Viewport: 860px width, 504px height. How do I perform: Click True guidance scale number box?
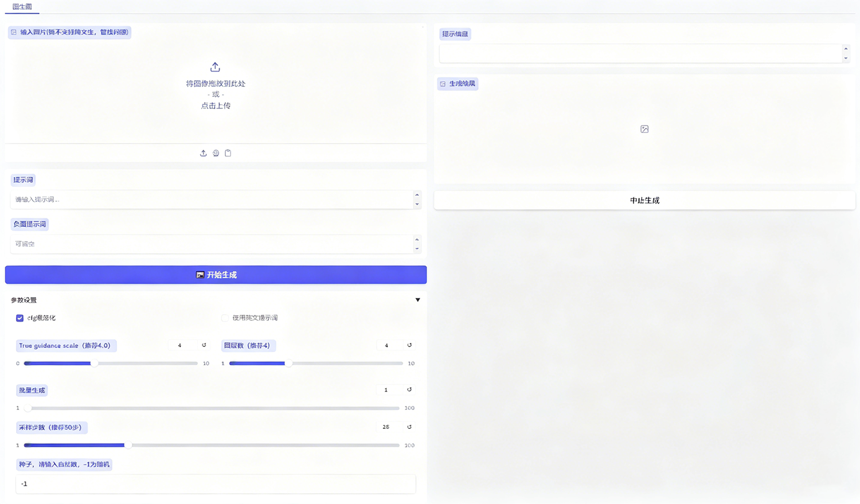point(182,345)
